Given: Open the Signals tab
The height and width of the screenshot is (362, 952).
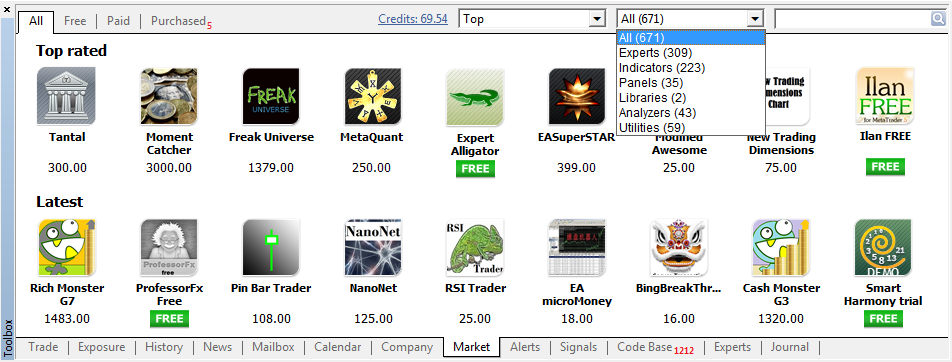Looking at the screenshot, I should coord(578,347).
